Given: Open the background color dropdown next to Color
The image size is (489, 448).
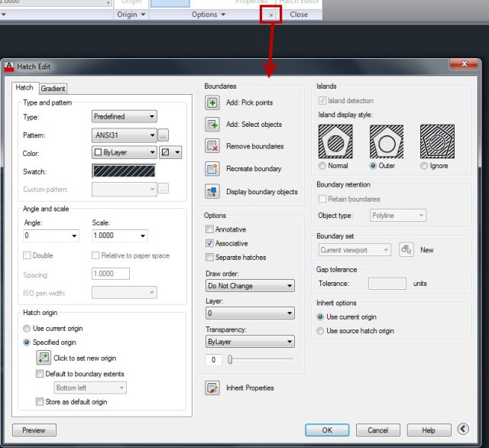Looking at the screenshot, I should tap(170, 152).
